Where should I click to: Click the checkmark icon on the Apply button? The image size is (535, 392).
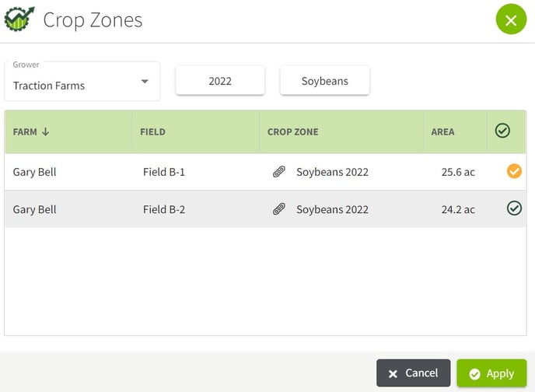[x=474, y=374]
